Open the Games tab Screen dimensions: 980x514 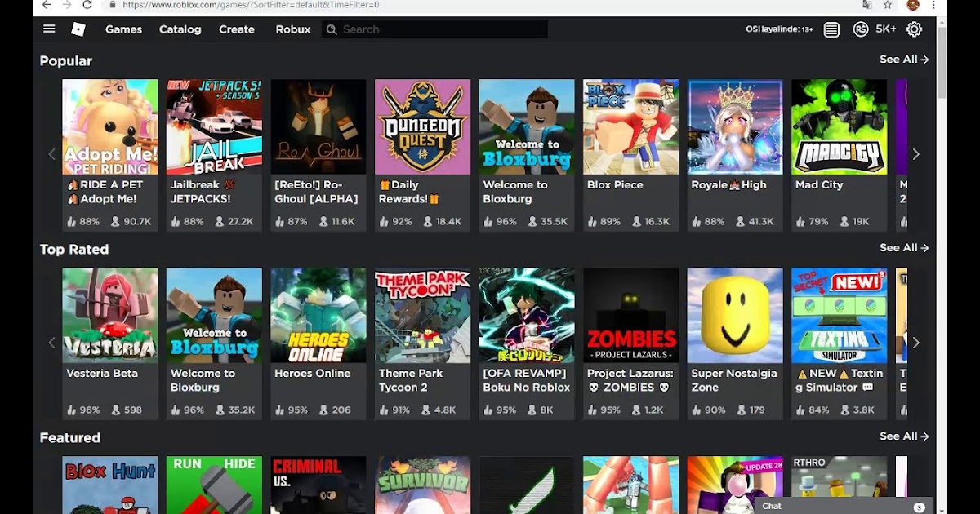tap(123, 29)
